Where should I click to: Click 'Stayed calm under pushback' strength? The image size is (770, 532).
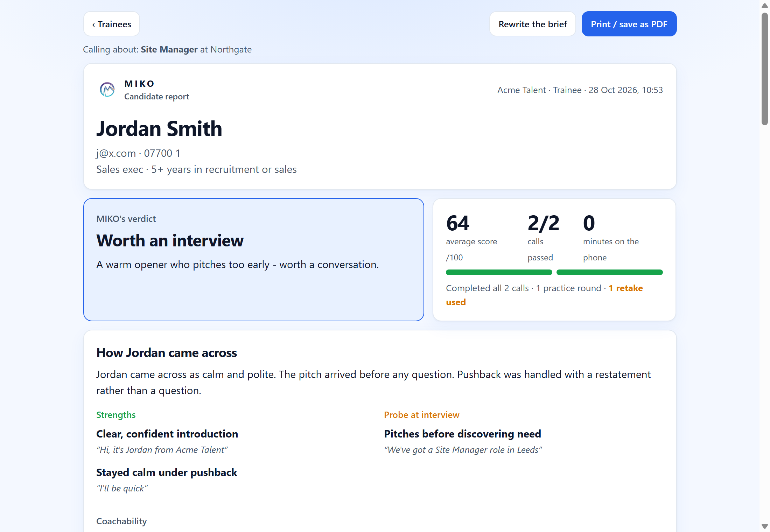(167, 472)
